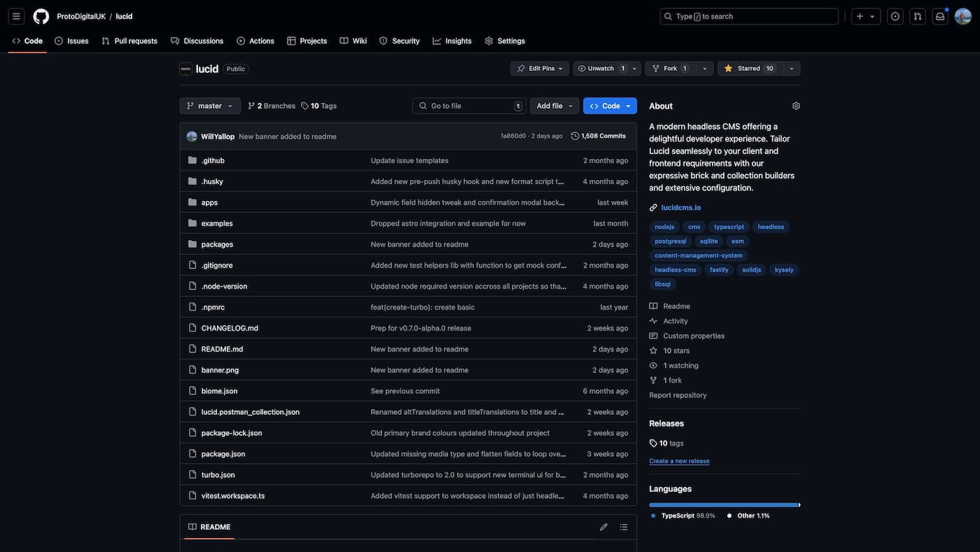Switch to the Pull requests tab

[129, 41]
